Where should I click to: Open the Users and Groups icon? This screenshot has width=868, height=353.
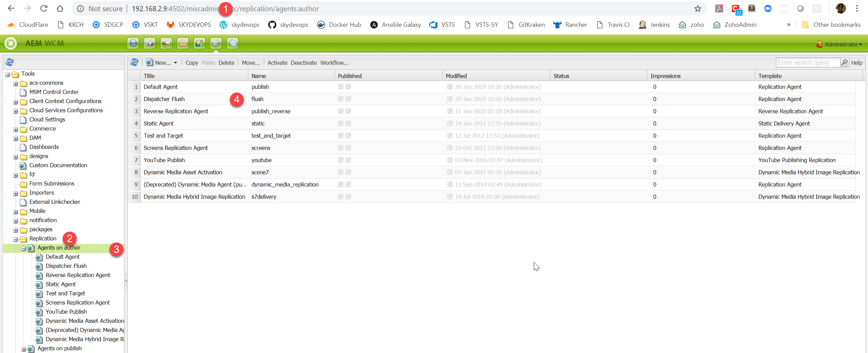pyautogui.click(x=199, y=43)
